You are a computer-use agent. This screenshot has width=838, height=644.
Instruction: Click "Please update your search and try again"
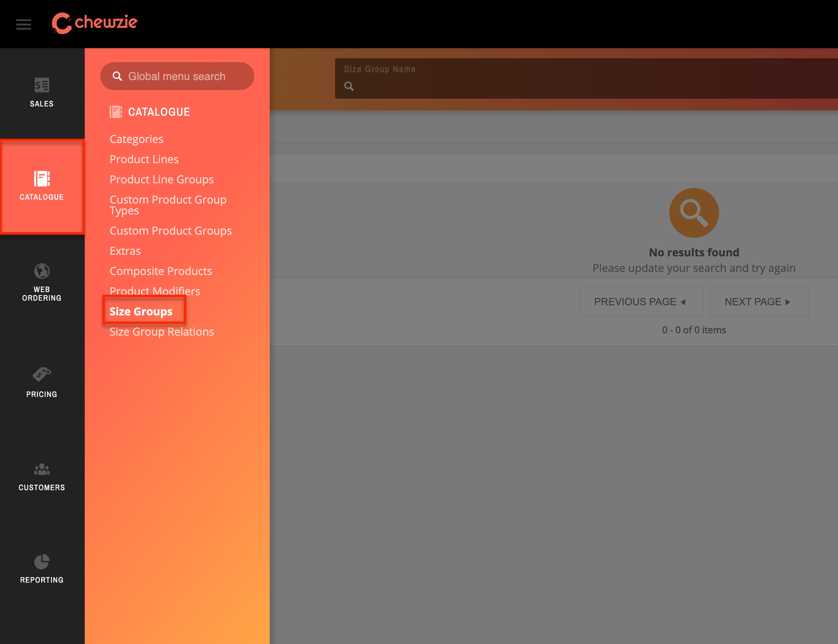pos(694,268)
